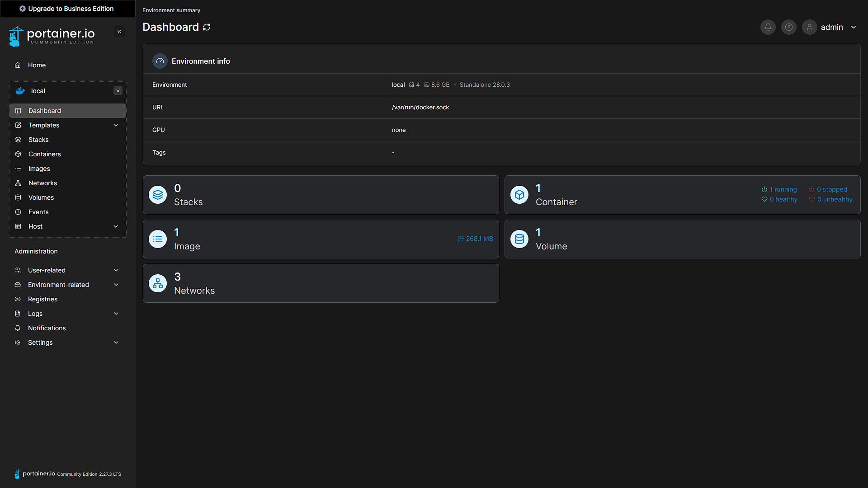This screenshot has width=868, height=488.
Task: Open the 1 Volume dashboard tile
Action: tap(683, 239)
